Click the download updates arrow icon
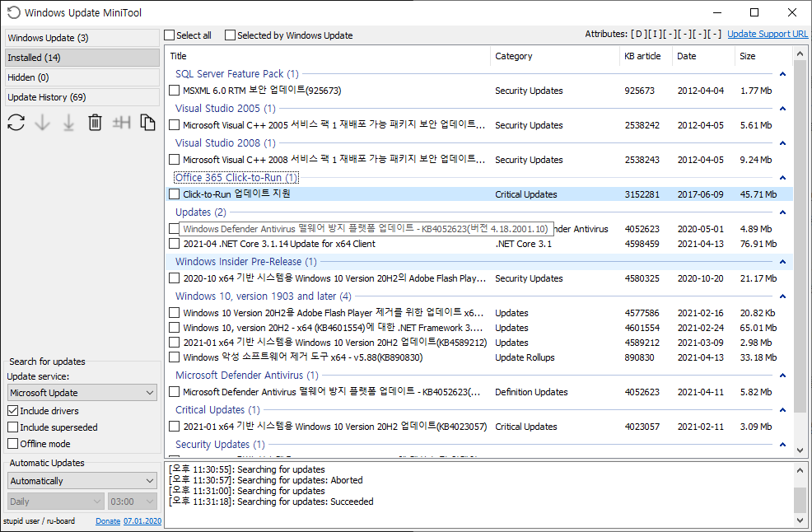Image resolution: width=812 pixels, height=532 pixels. tap(43, 123)
